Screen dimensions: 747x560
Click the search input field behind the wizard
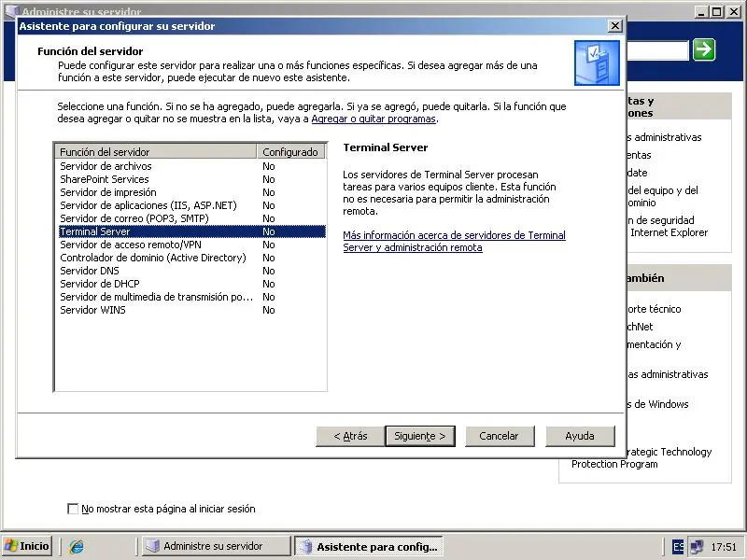coord(657,50)
